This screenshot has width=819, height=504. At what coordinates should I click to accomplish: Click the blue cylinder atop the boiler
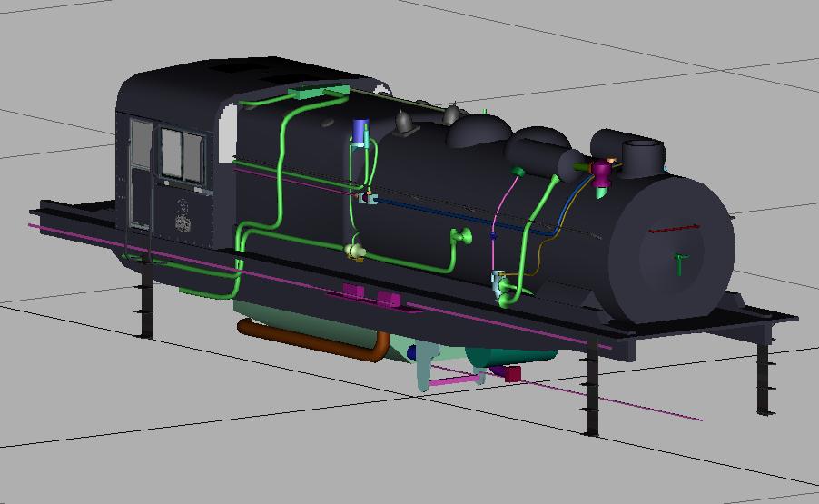pyautogui.click(x=361, y=130)
